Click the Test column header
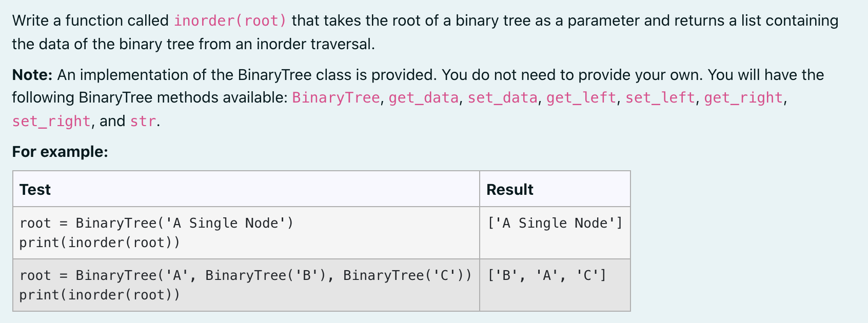Image resolution: width=868 pixels, height=323 pixels. (x=35, y=190)
